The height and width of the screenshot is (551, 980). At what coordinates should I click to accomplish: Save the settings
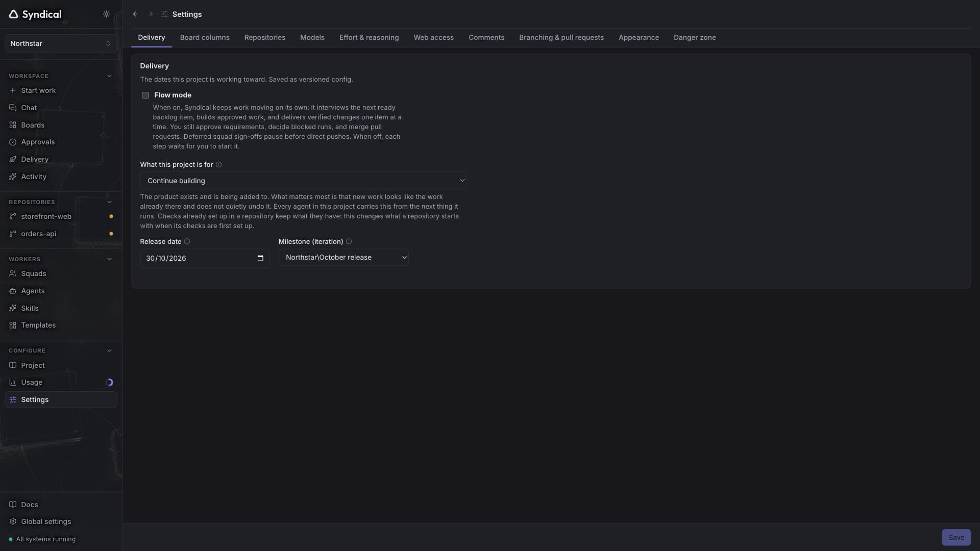[x=956, y=537]
